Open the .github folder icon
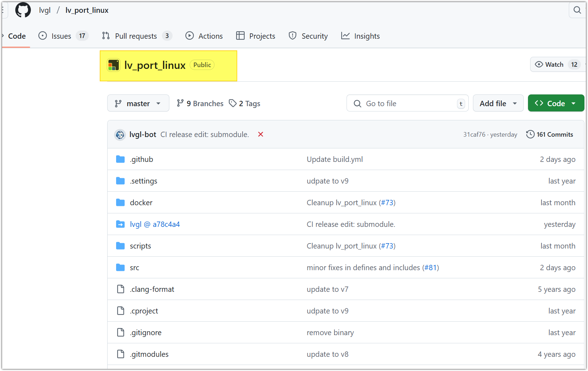 pos(120,159)
